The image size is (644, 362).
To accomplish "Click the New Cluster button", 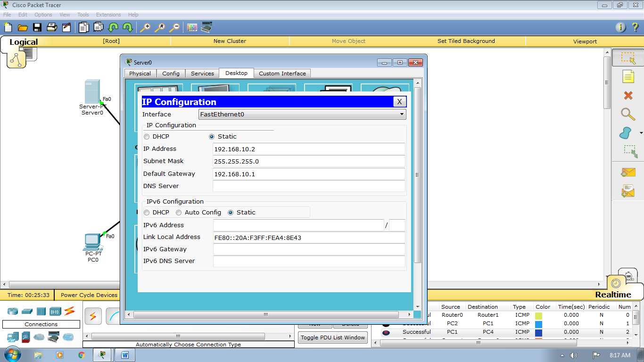I will tap(230, 41).
